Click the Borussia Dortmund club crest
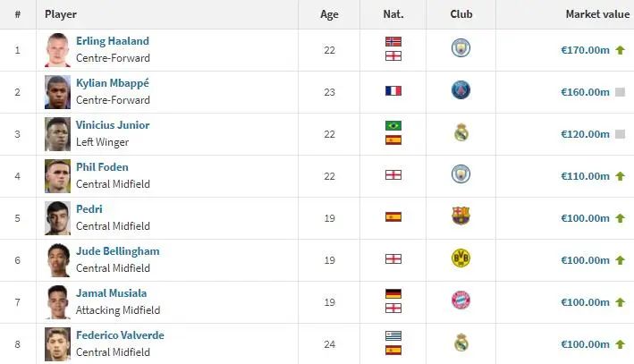 point(461,258)
